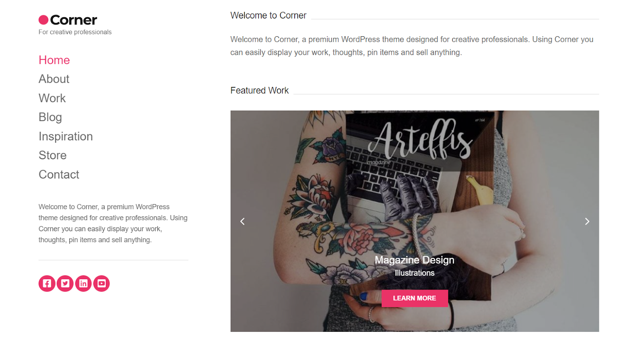Open the Facebook social icon
The height and width of the screenshot is (337, 644).
coord(47,284)
